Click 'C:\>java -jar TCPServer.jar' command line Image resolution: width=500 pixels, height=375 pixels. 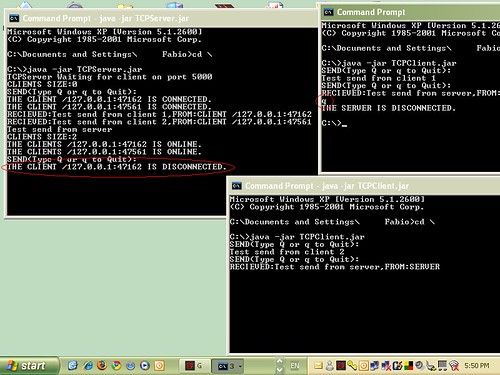click(x=75, y=69)
